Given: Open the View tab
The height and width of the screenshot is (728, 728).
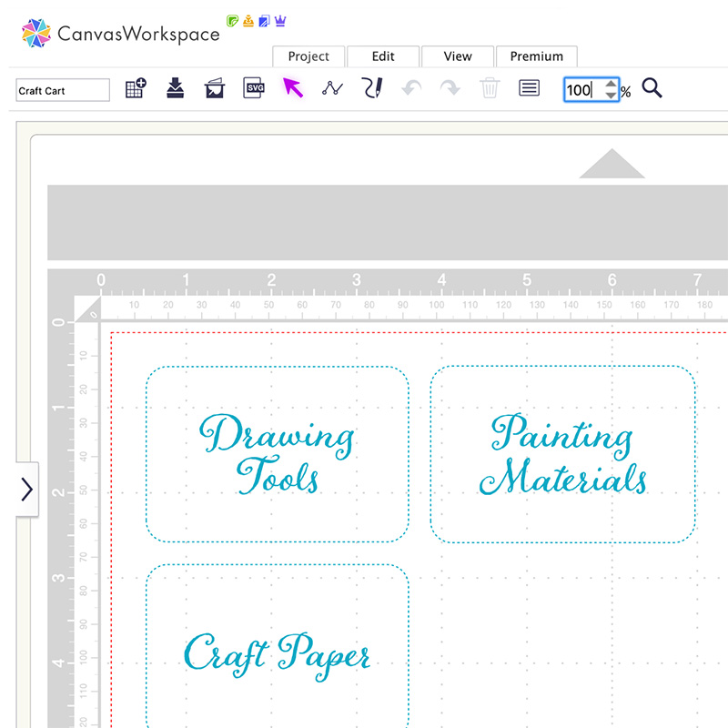Looking at the screenshot, I should point(458,56).
